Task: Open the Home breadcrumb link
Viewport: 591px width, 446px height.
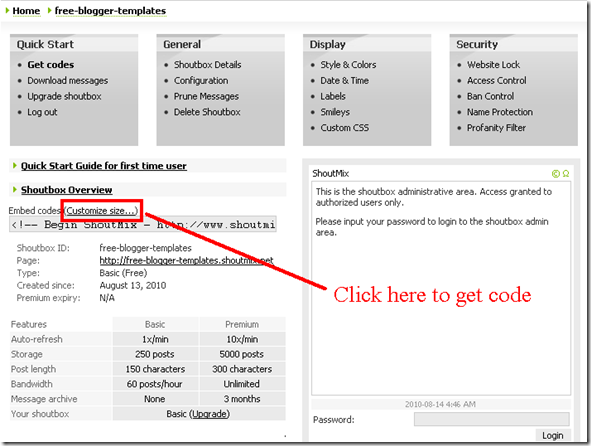Action: (x=26, y=11)
